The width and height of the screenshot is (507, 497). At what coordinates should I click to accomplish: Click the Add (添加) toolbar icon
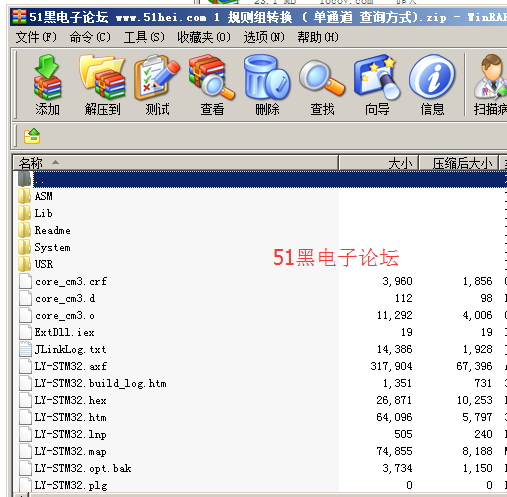click(x=47, y=77)
